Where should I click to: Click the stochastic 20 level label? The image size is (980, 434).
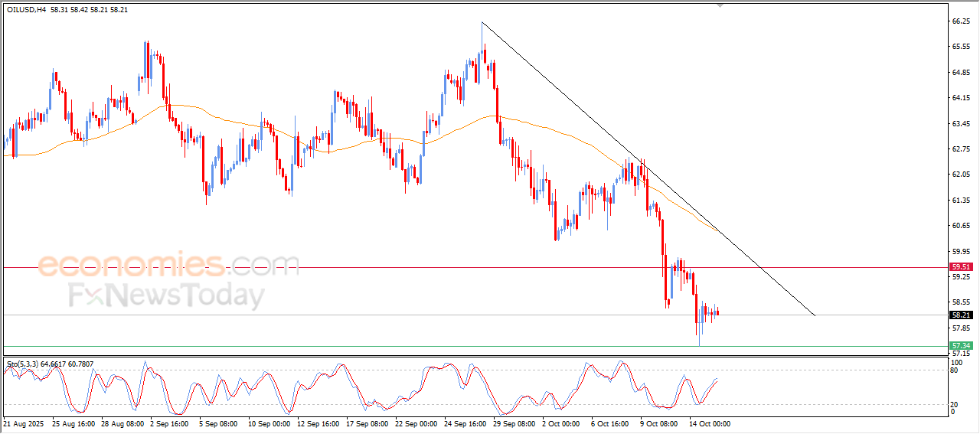(954, 404)
